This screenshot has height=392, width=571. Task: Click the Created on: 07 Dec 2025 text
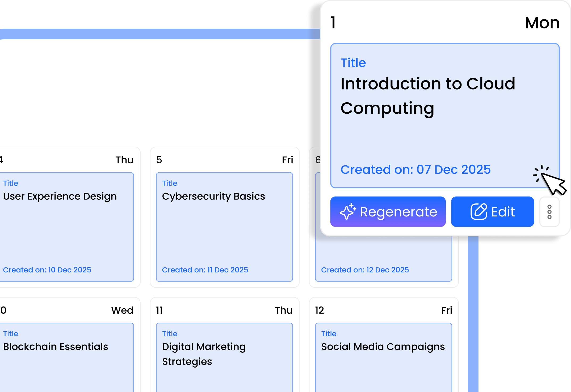click(x=415, y=169)
